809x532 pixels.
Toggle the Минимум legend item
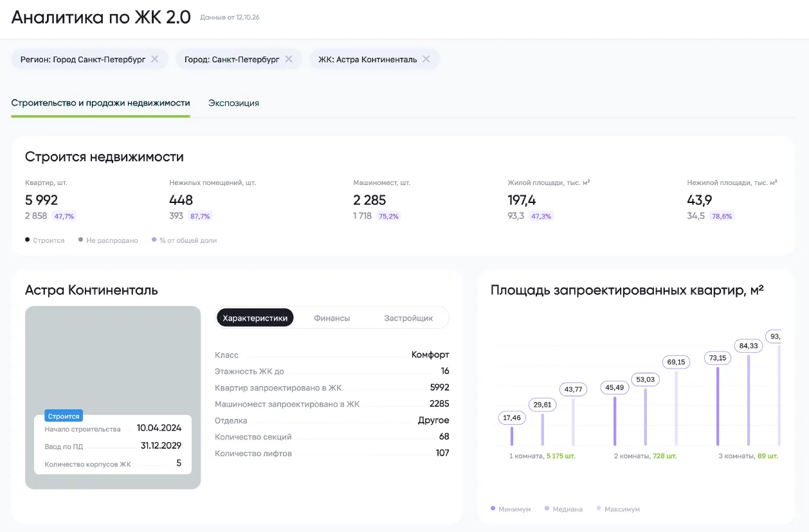coord(511,509)
